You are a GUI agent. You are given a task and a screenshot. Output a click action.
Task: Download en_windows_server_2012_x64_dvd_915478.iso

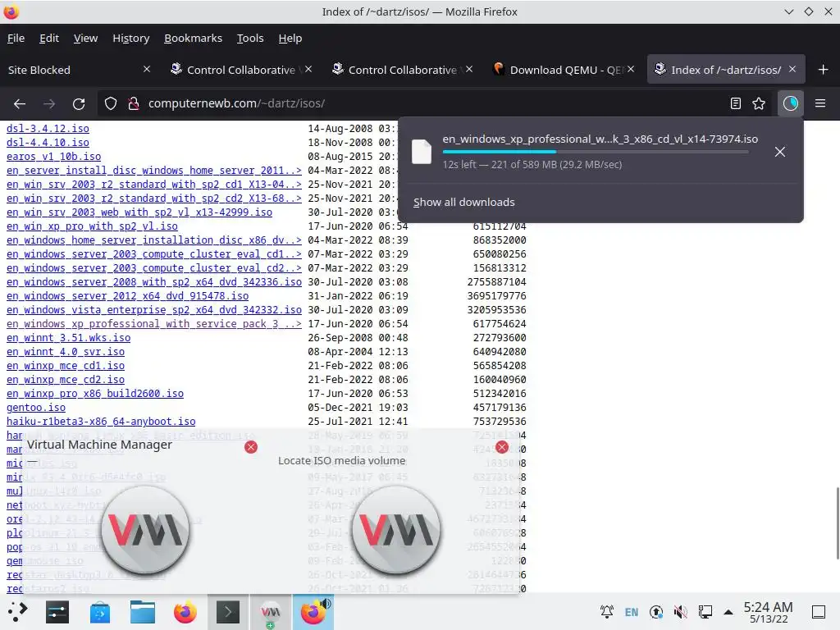[x=127, y=295]
